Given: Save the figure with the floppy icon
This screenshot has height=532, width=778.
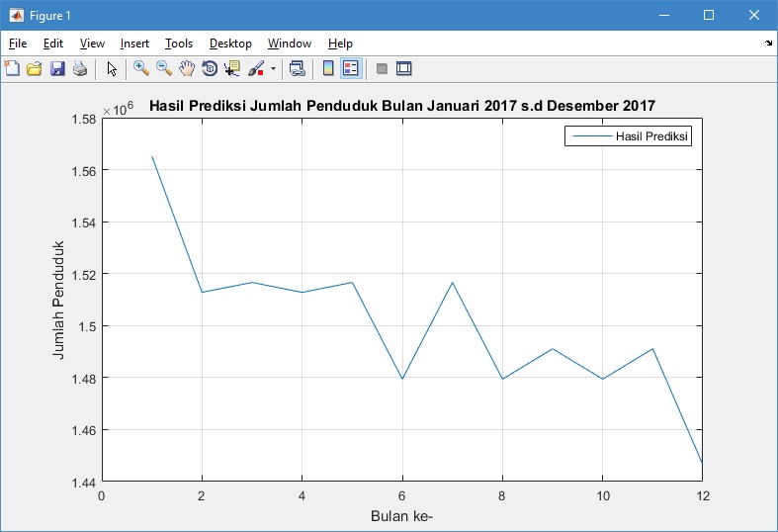Looking at the screenshot, I should (x=57, y=68).
